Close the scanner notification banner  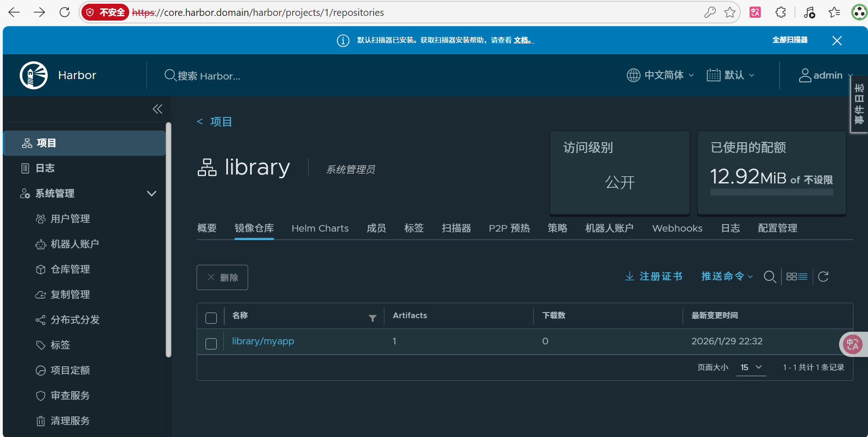(837, 41)
